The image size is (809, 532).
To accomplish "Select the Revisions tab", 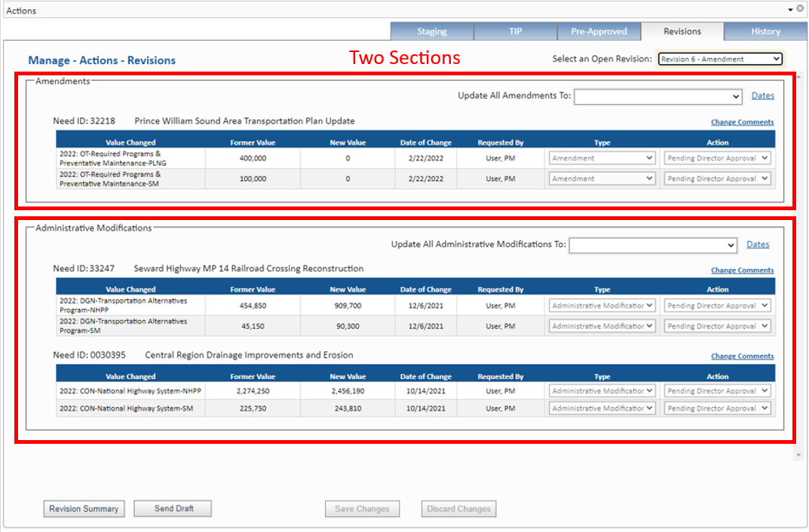I will pos(682,32).
